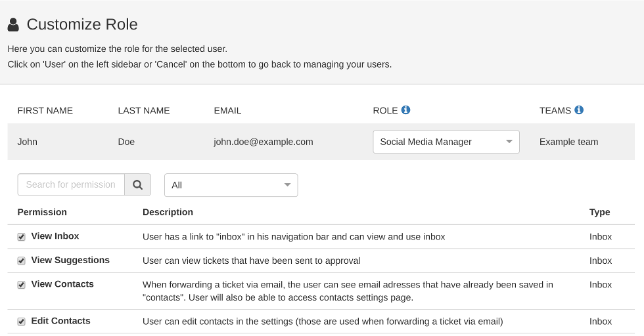Click the john.doe@example.com email address

click(263, 142)
